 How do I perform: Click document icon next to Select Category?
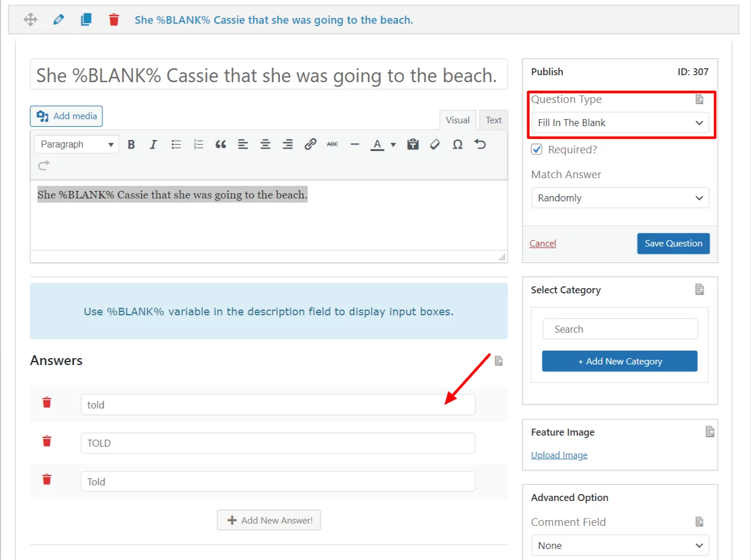(x=700, y=289)
